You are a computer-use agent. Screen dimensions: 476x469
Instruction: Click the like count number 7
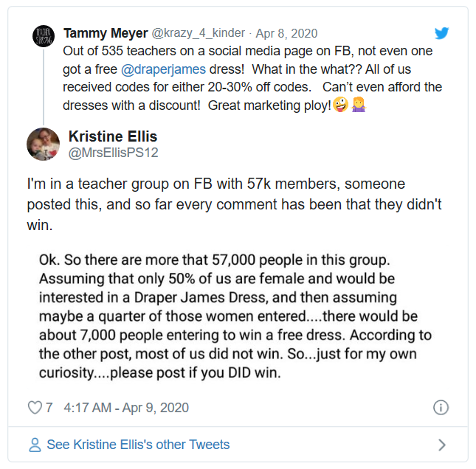(x=49, y=407)
